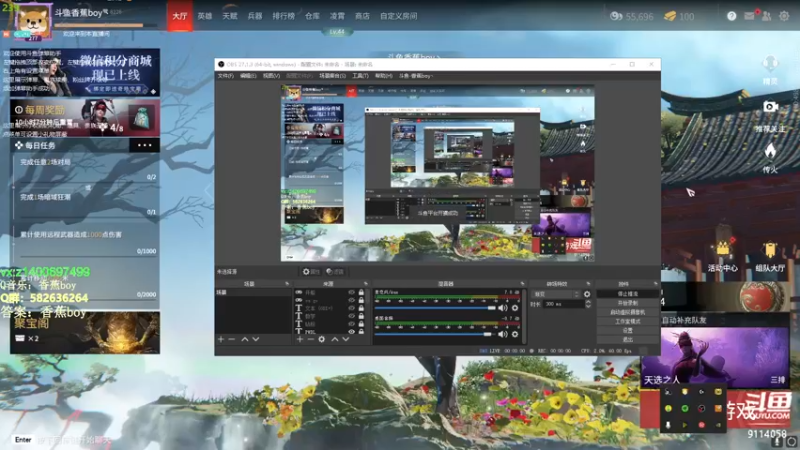
Task: Switch to the 排行榜 tab
Action: [x=283, y=16]
